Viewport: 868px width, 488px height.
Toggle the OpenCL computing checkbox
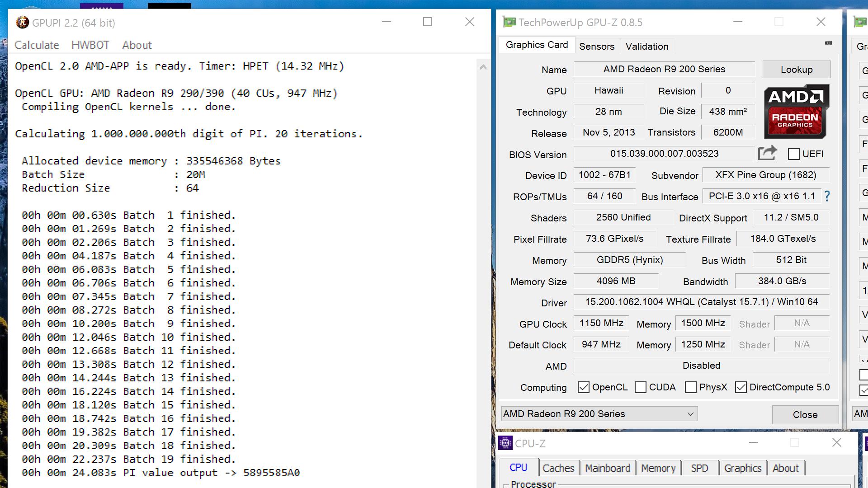pos(583,387)
